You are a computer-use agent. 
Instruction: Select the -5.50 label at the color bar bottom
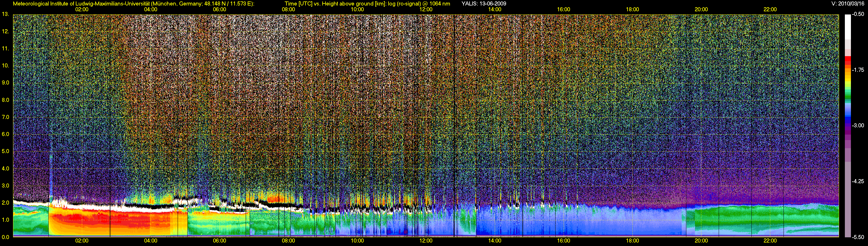tap(858, 237)
